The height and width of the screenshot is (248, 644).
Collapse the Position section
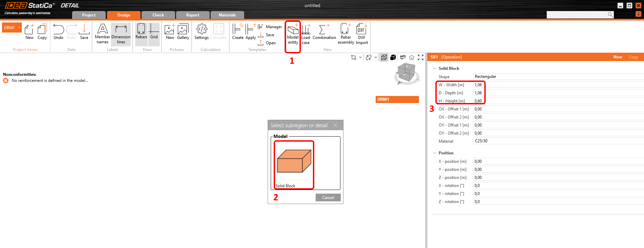click(435, 153)
